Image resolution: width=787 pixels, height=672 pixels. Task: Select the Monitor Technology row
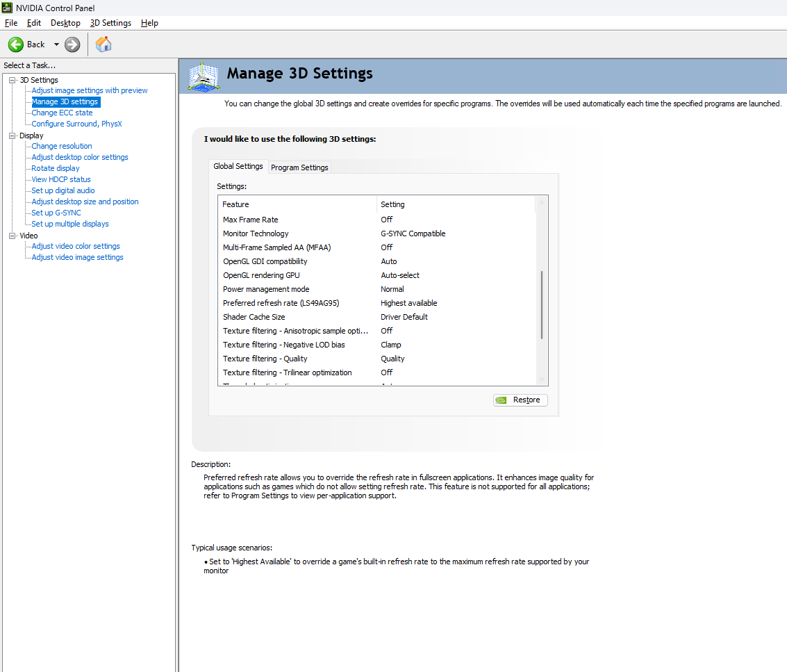pos(377,233)
